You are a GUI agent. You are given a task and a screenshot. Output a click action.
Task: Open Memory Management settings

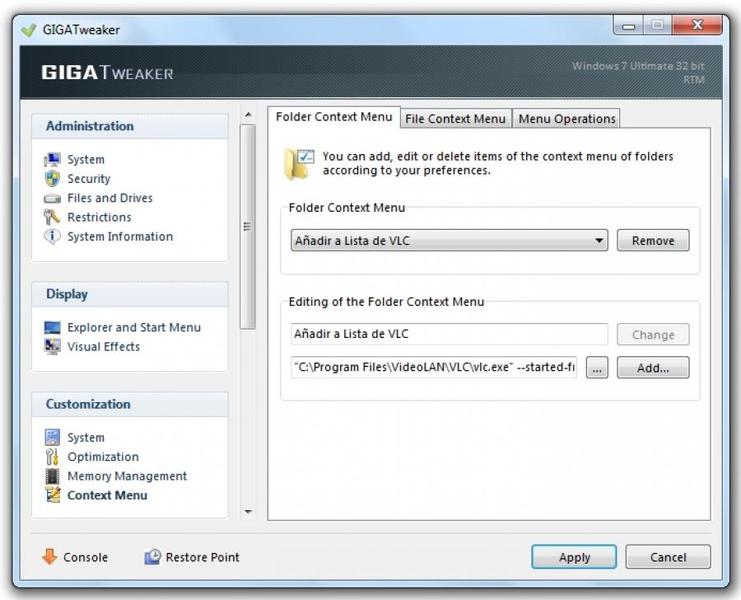[127, 476]
